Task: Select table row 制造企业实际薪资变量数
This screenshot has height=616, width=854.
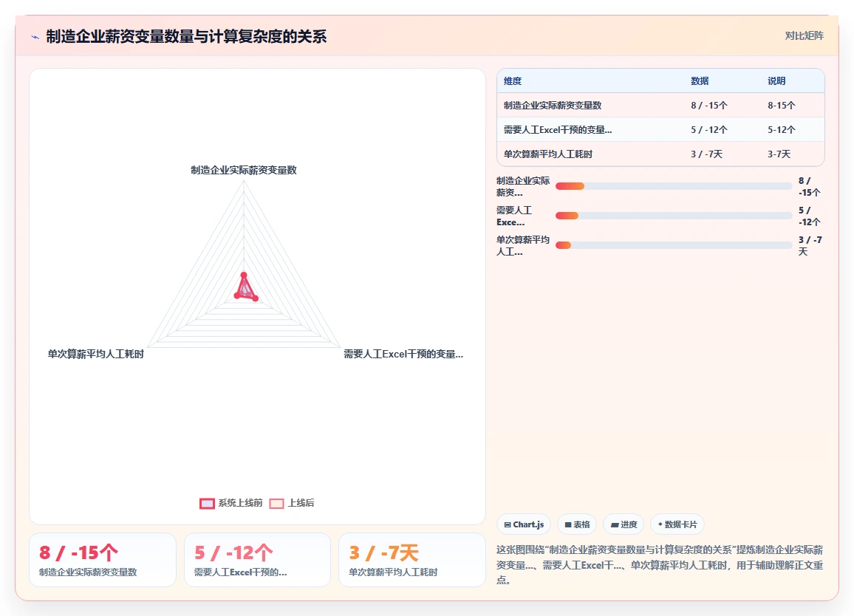Action: click(660, 105)
